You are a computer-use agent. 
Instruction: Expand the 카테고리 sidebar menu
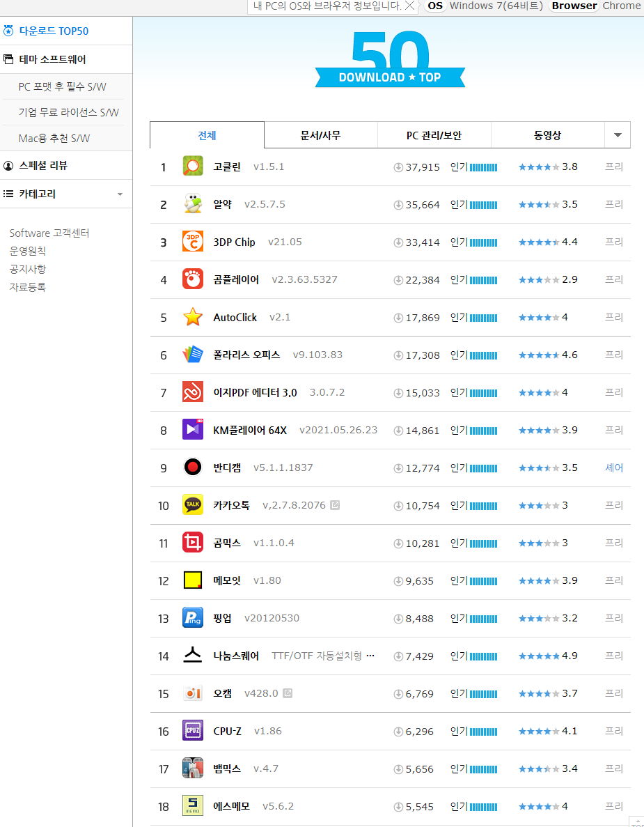click(x=120, y=194)
